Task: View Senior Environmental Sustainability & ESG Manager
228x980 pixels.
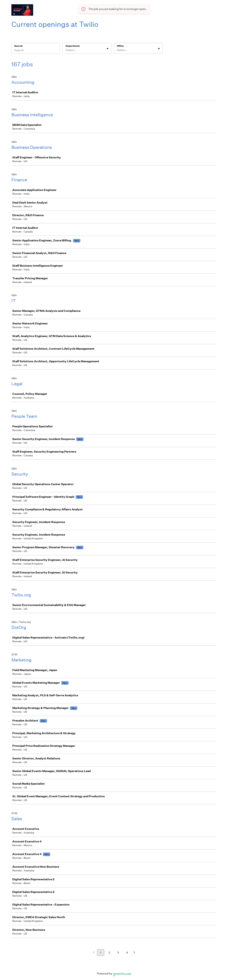Action: (114, 607)
